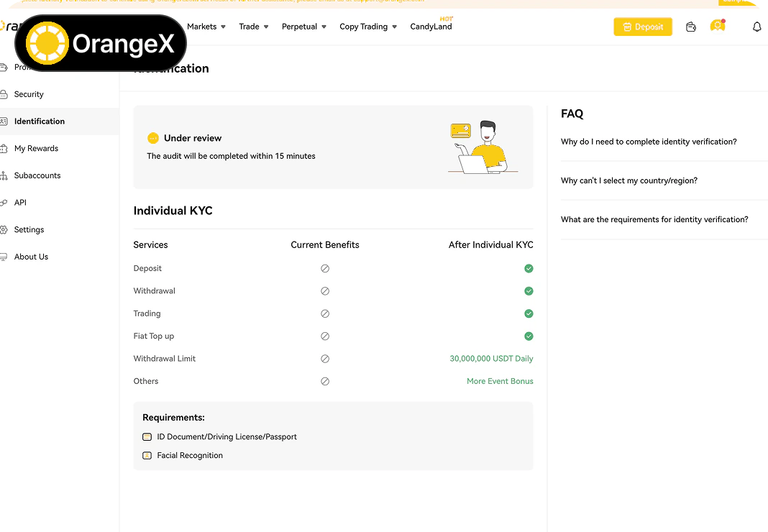Click the Others row prohibited icon
This screenshot has width=768, height=532.
(325, 381)
